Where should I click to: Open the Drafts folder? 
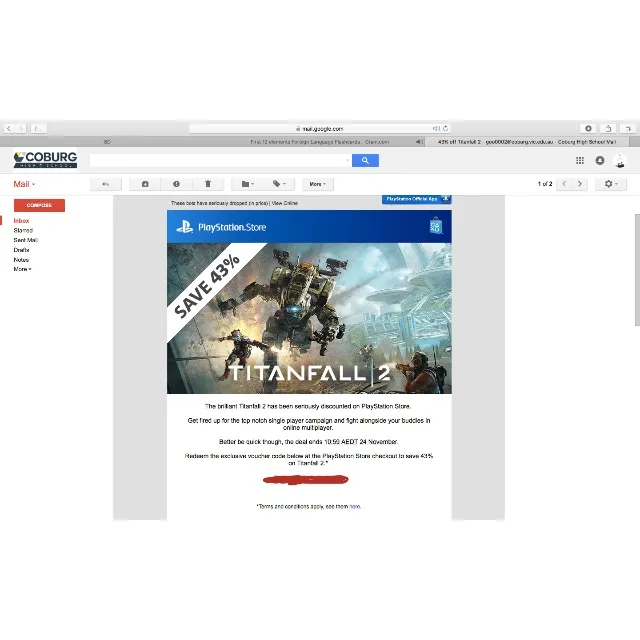click(21, 250)
